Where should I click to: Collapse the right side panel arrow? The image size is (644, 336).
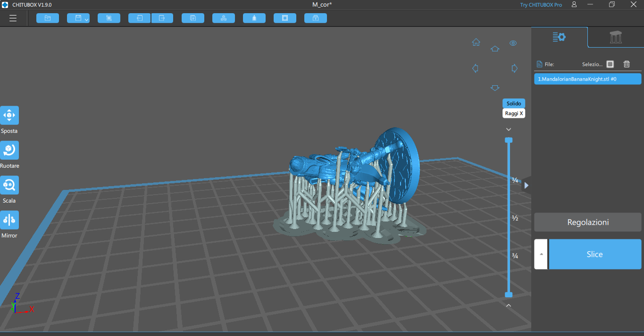click(527, 185)
